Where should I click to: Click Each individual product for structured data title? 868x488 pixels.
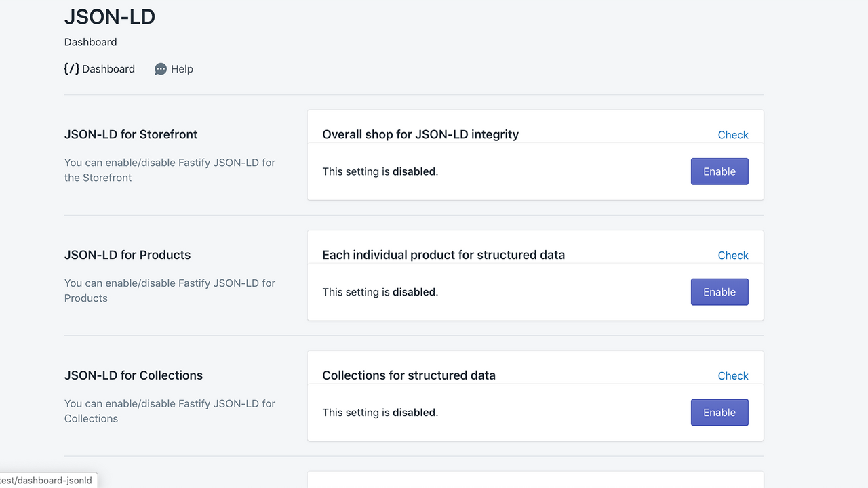tap(443, 255)
